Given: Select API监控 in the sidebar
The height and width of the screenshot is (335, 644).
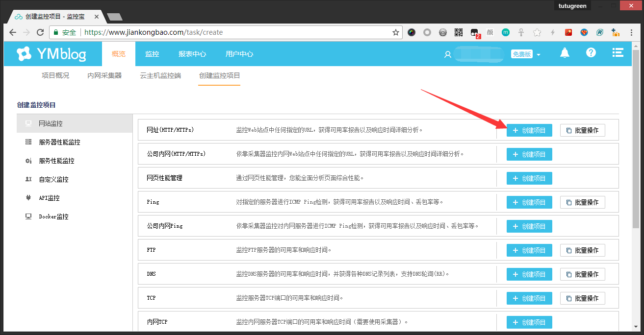Looking at the screenshot, I should [x=75, y=198].
